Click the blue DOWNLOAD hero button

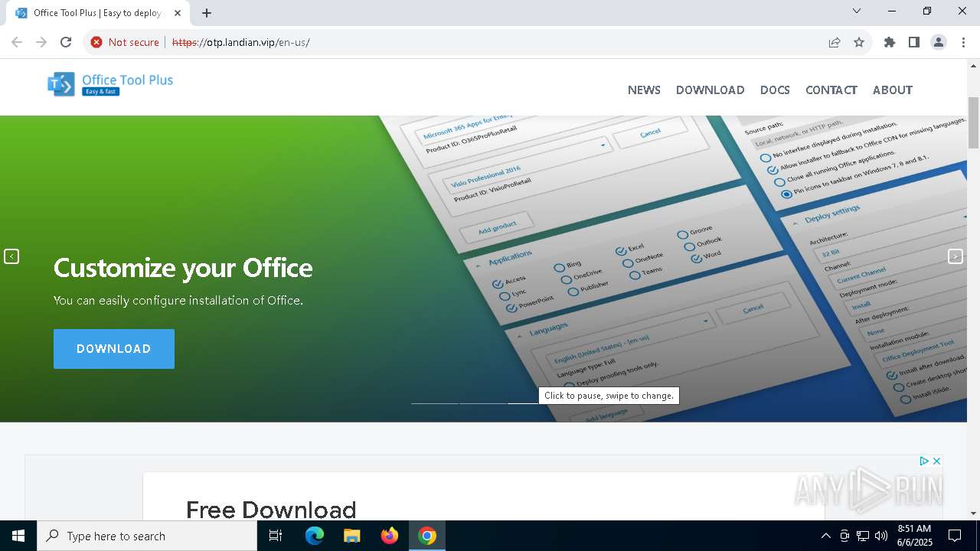(114, 349)
